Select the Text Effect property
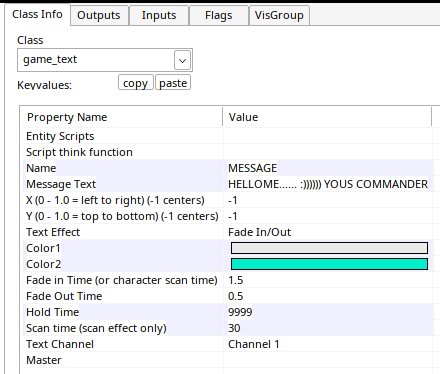 point(53,232)
